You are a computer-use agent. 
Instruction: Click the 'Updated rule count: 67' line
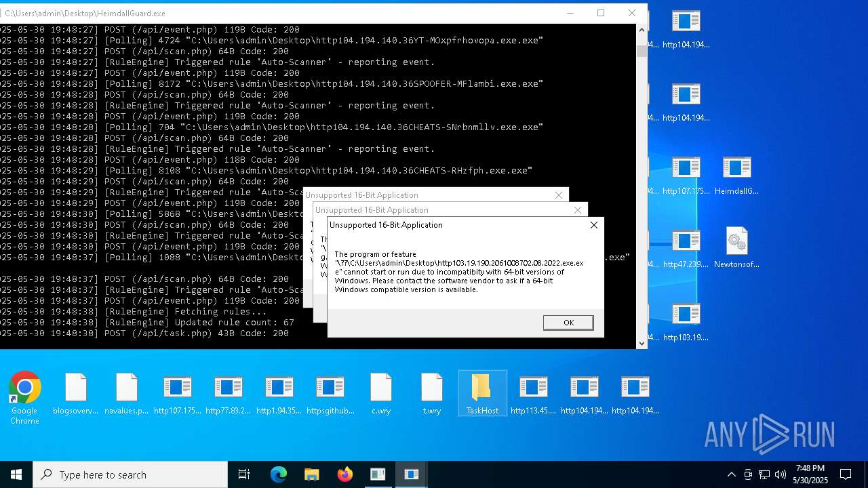click(x=147, y=323)
